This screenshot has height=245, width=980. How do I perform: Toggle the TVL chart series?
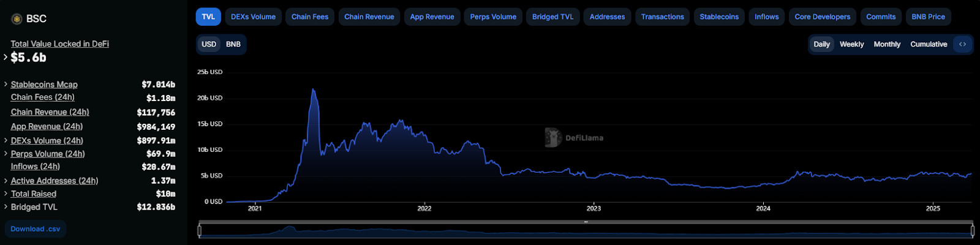(208, 17)
